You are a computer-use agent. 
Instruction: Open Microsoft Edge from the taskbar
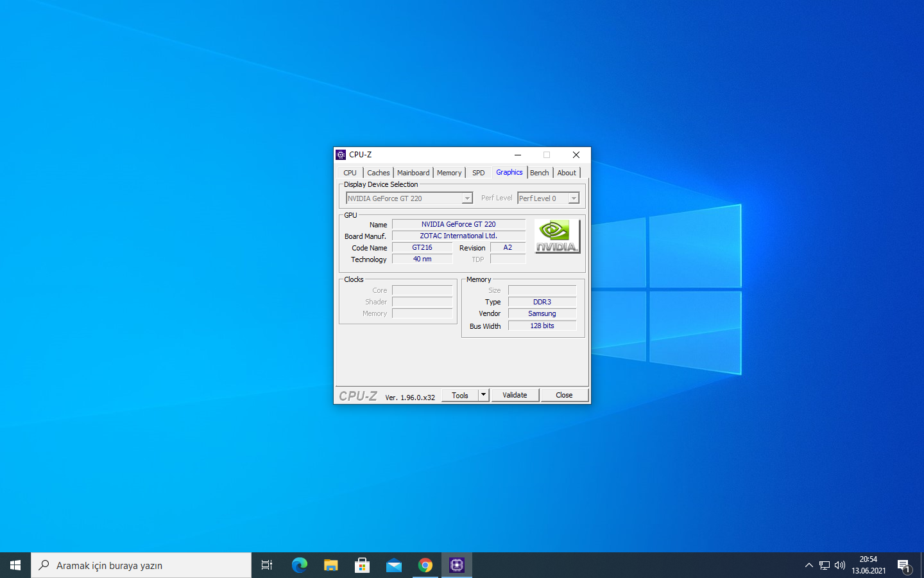[x=299, y=565]
